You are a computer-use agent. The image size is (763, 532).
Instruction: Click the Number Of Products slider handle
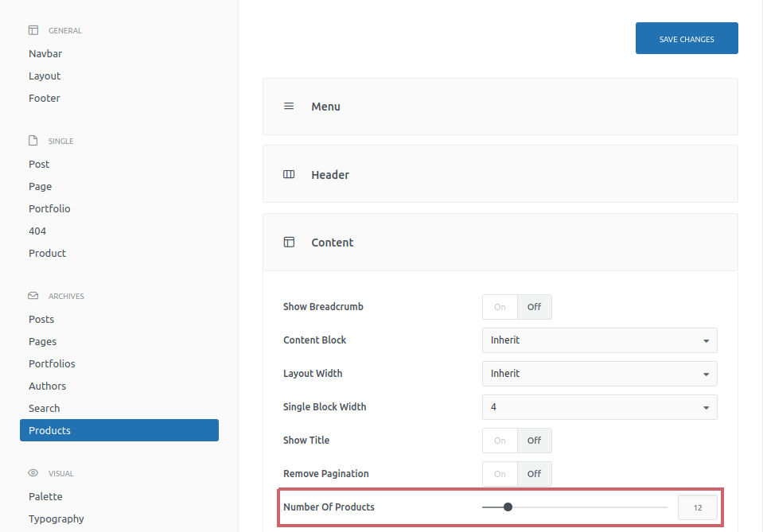pyautogui.click(x=508, y=507)
